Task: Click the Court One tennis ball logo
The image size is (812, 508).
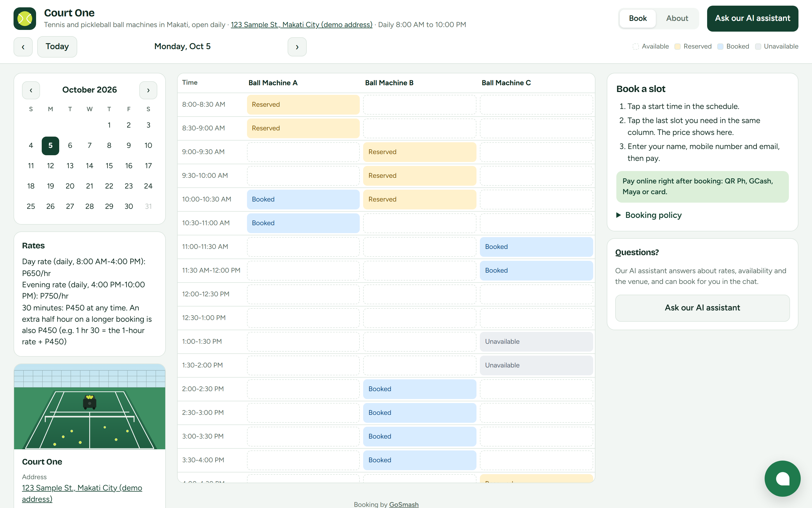Action: point(25,18)
